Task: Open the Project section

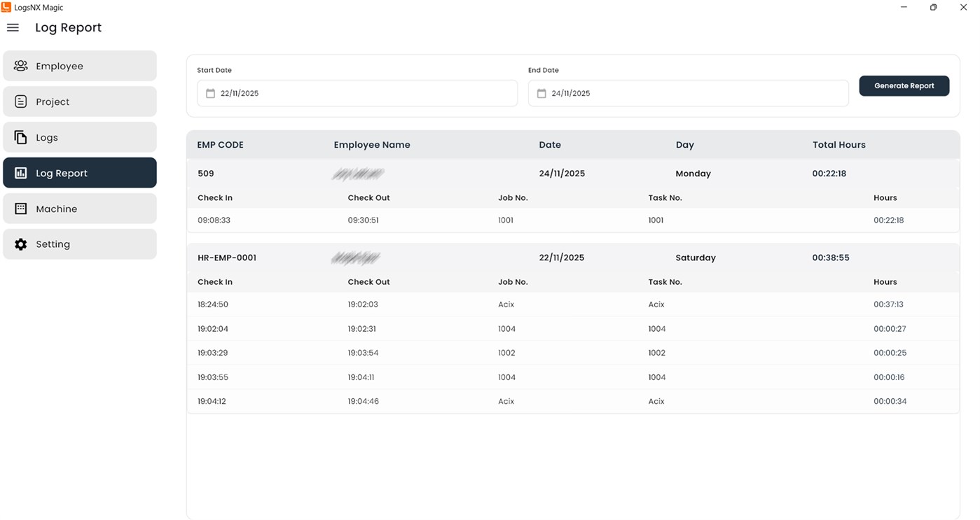Action: (80, 101)
